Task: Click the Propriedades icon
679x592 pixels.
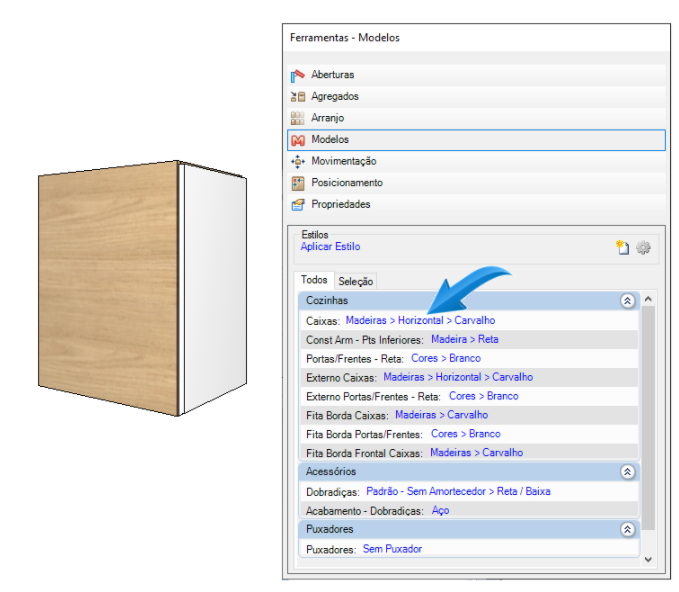Action: [x=297, y=204]
